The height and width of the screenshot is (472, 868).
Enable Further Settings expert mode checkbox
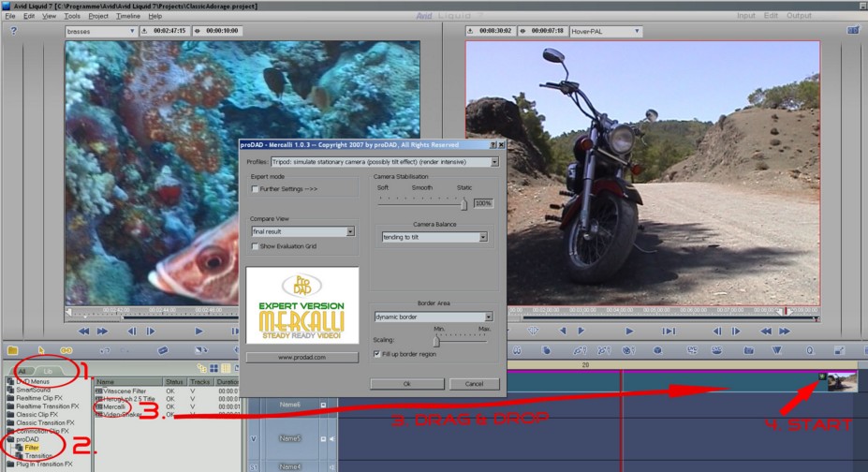tap(255, 189)
